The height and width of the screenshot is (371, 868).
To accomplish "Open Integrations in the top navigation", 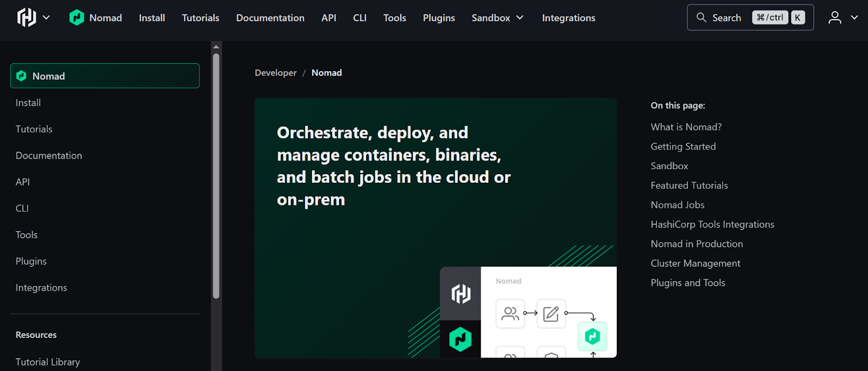I will click(x=569, y=18).
